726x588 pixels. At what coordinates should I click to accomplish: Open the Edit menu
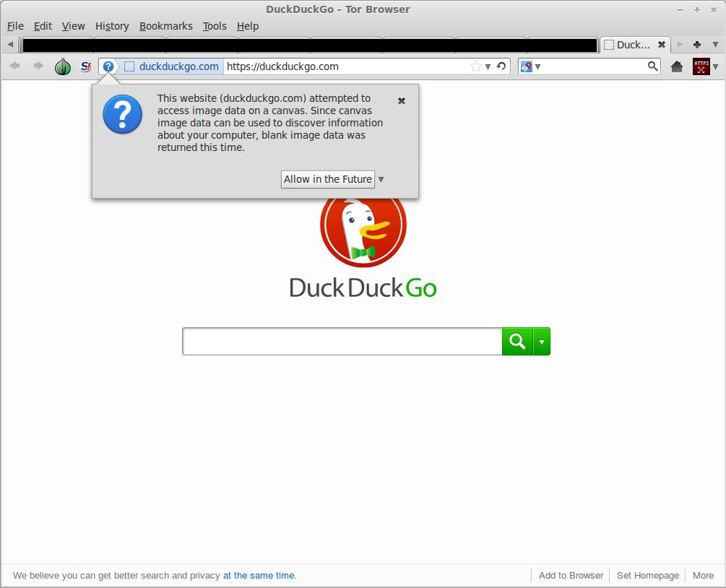click(43, 26)
